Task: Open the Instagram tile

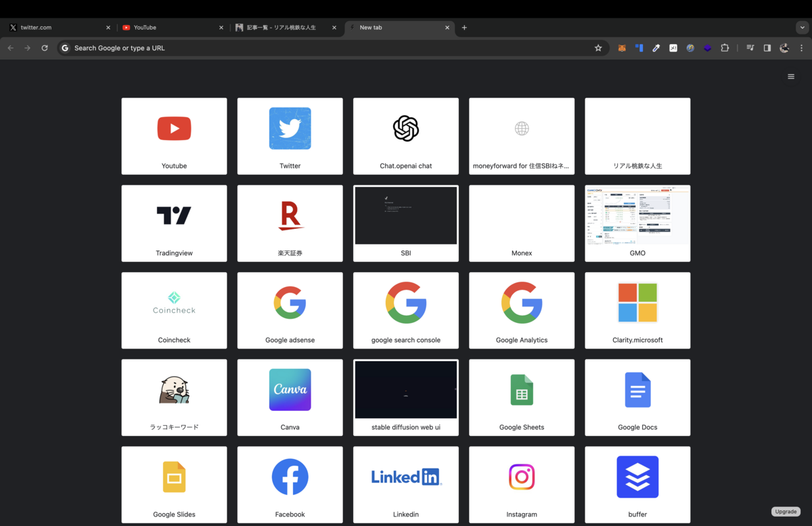Action: (522, 485)
